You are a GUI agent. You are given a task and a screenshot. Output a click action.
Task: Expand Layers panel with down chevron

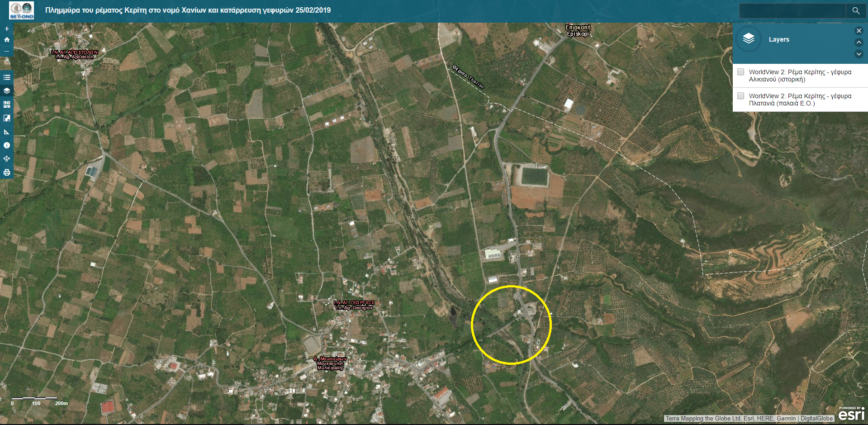point(859,54)
